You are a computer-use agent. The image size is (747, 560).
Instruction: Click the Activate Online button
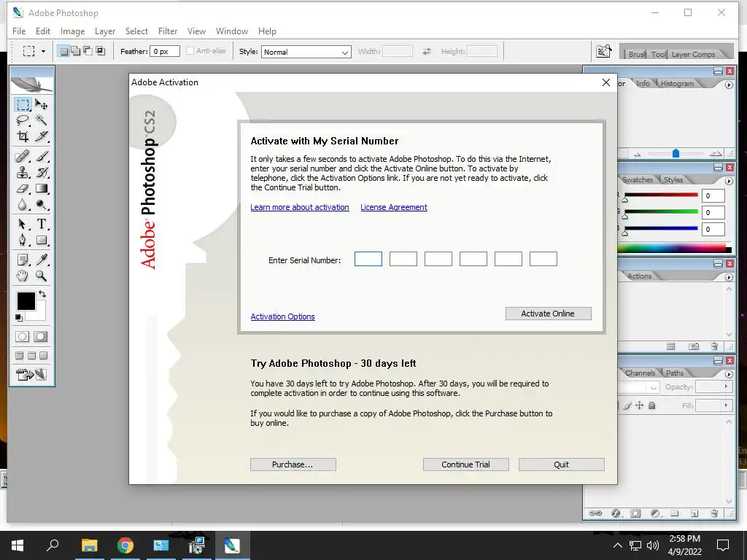pos(548,314)
